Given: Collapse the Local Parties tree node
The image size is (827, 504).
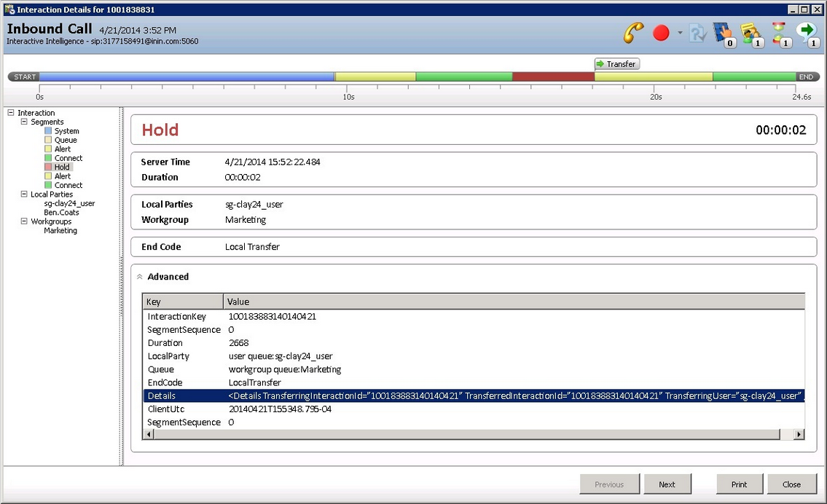Looking at the screenshot, I should tap(24, 194).
